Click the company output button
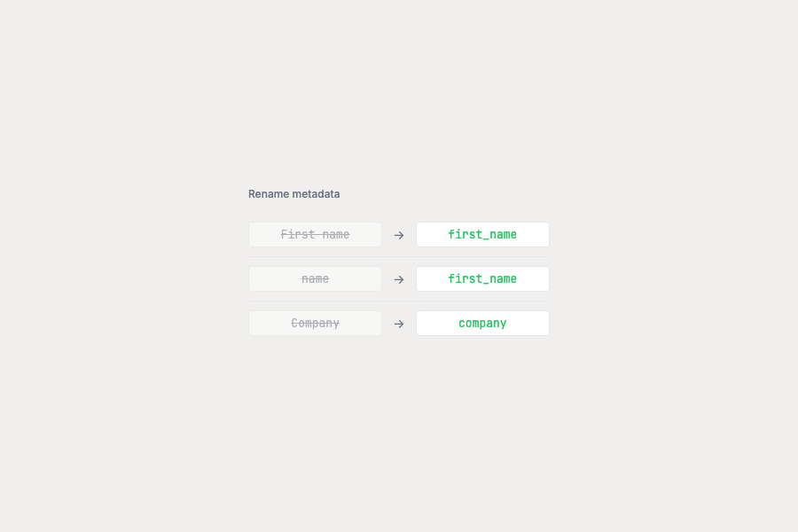Screen dimensions: 798x532 [482, 323]
